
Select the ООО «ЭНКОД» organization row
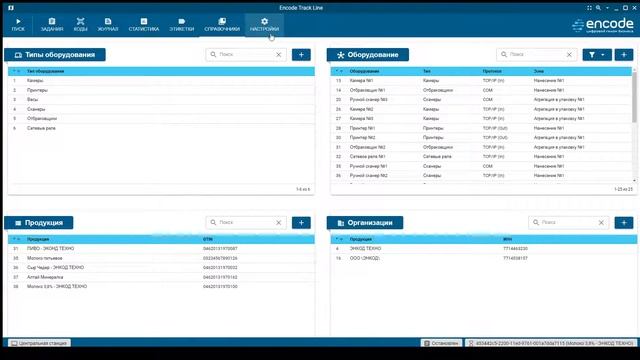click(x=484, y=258)
